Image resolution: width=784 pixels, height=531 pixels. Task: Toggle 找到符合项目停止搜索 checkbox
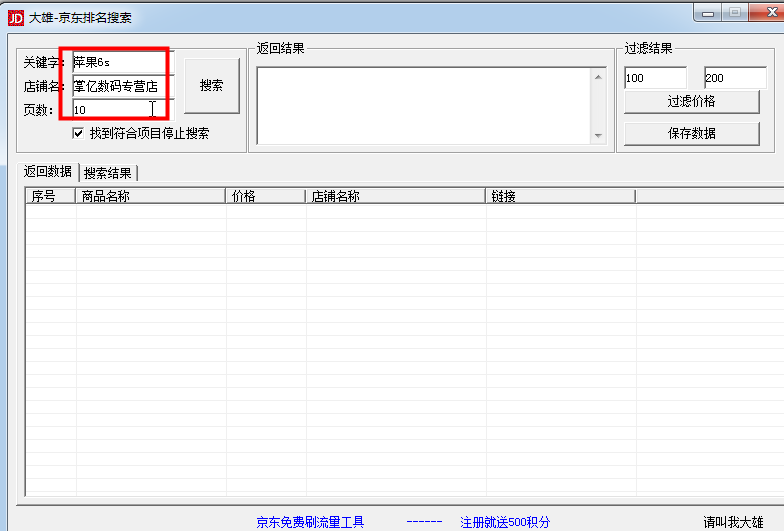click(x=78, y=133)
